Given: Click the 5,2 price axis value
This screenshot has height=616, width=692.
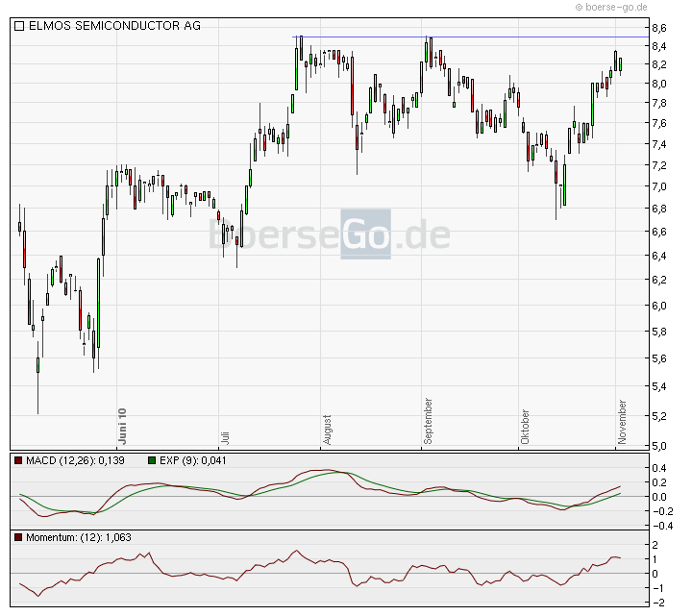Looking at the screenshot, I should 659,416.
